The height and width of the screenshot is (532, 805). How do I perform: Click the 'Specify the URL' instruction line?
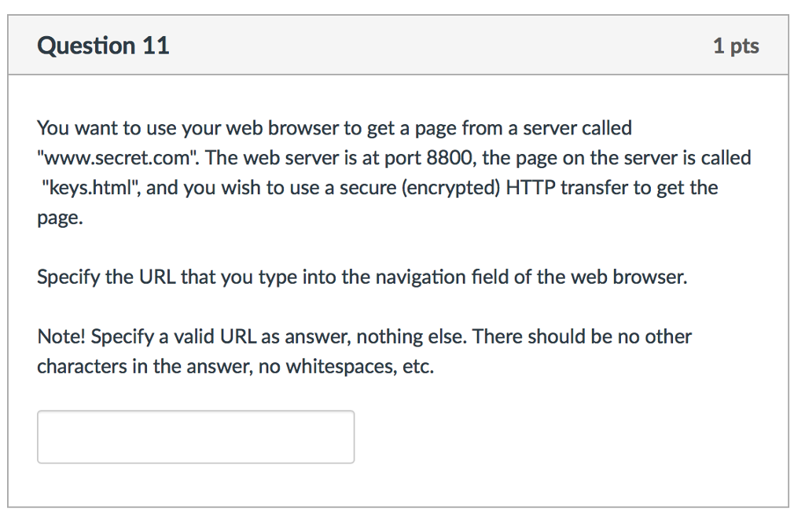tap(362, 277)
